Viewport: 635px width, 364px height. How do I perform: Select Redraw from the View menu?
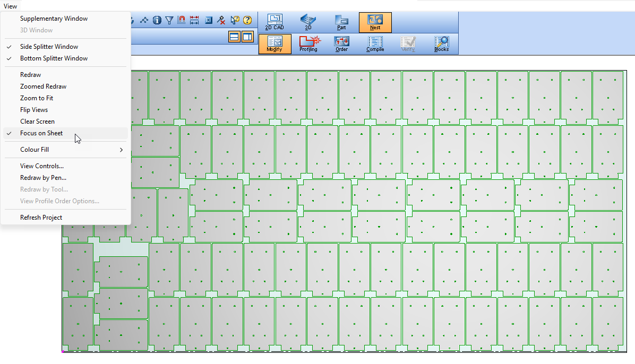[x=66, y=75]
